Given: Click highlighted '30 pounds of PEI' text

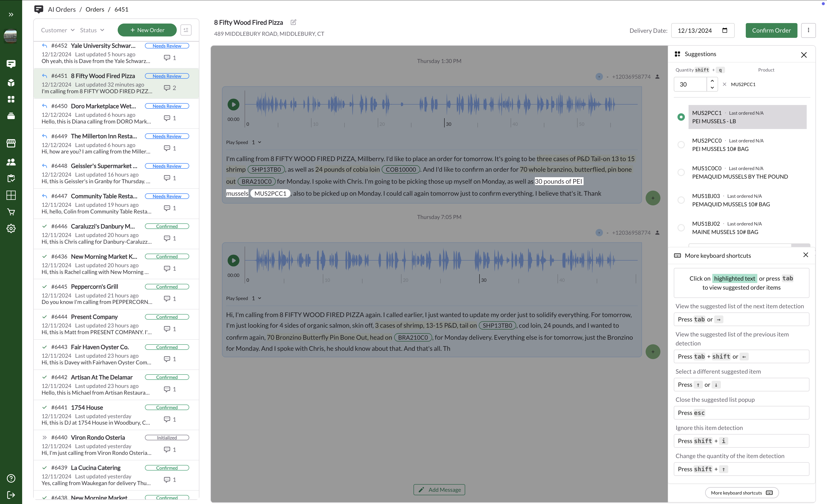Looking at the screenshot, I should [558, 182].
